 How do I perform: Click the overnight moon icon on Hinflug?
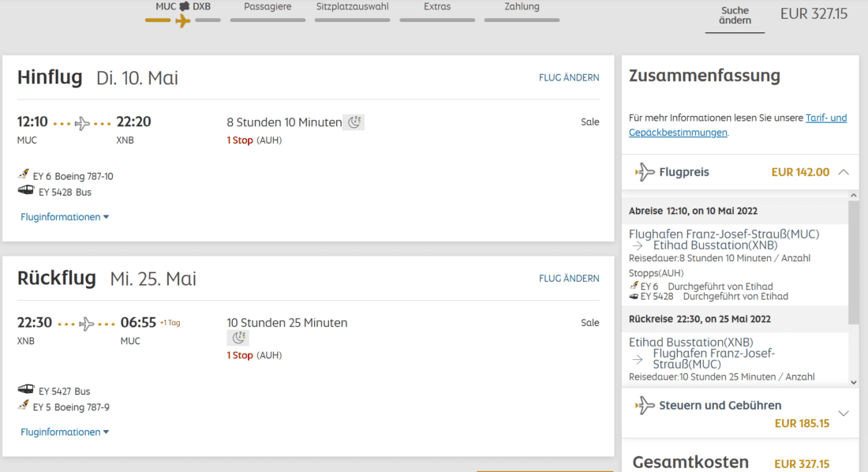pyautogui.click(x=355, y=122)
